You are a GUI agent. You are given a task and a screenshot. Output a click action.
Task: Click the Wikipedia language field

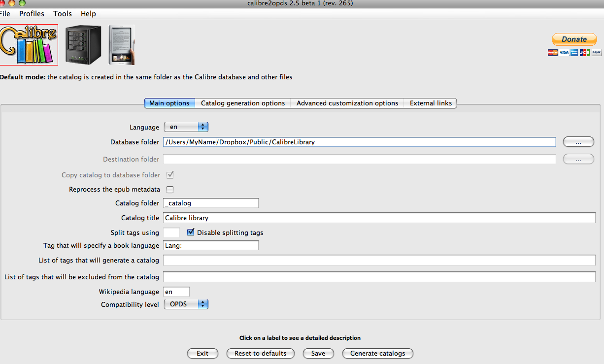[x=176, y=292]
